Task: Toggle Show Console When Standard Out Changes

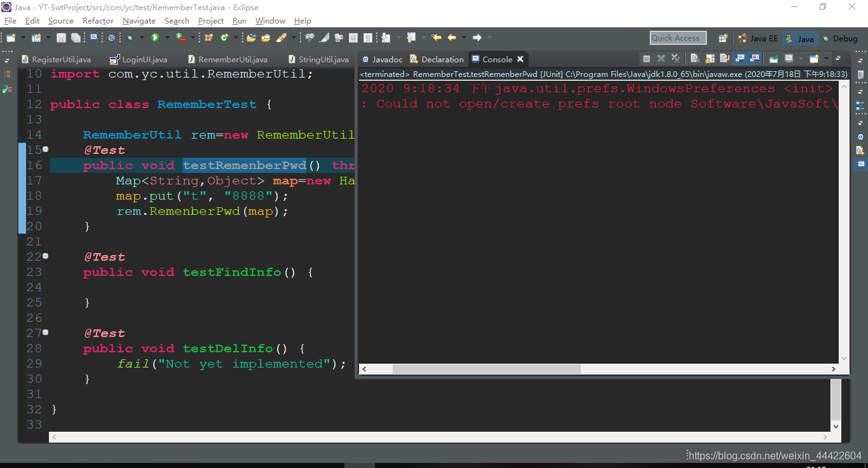Action: point(740,59)
